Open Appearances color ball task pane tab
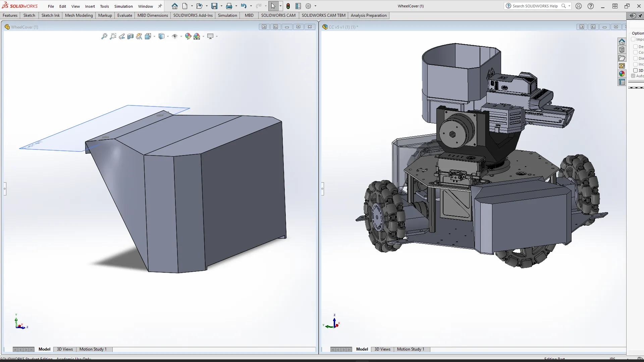The image size is (644, 362). click(x=622, y=74)
